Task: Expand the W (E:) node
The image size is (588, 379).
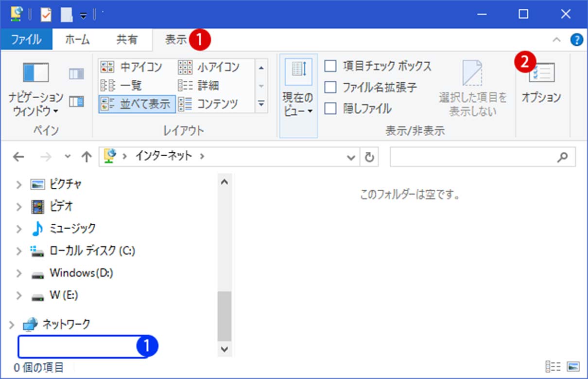Action: click(x=19, y=295)
